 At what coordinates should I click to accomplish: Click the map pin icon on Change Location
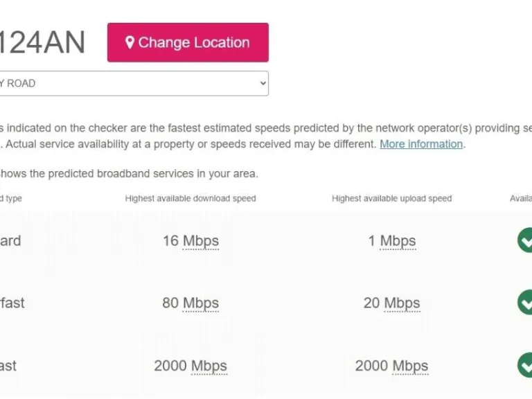coord(130,43)
